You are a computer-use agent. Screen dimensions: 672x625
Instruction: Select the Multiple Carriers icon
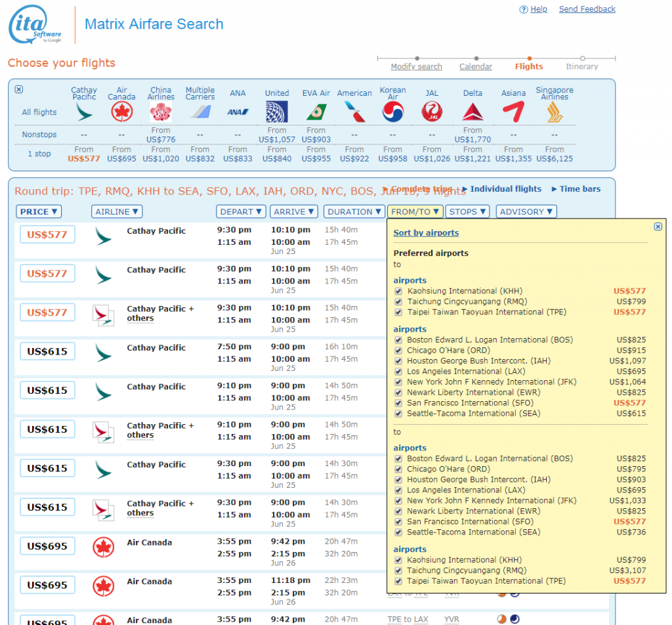(x=200, y=112)
